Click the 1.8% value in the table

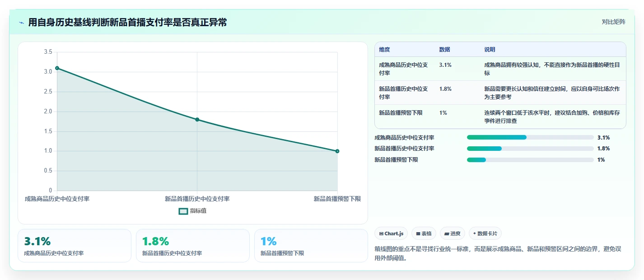click(445, 89)
